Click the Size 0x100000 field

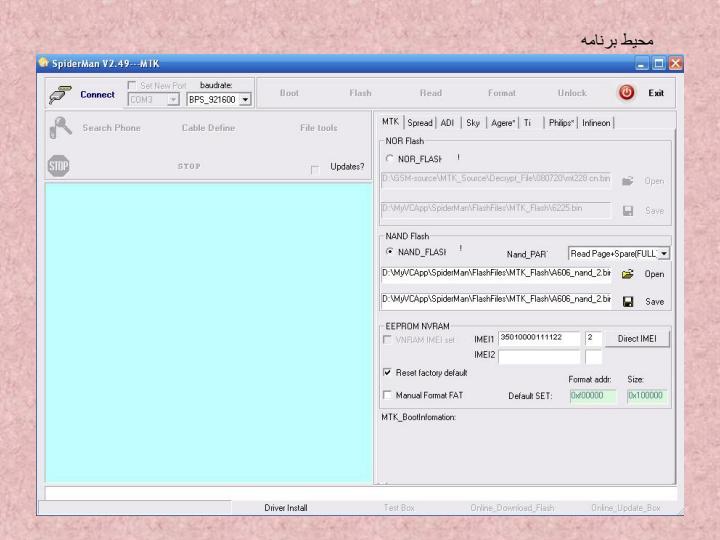647,396
